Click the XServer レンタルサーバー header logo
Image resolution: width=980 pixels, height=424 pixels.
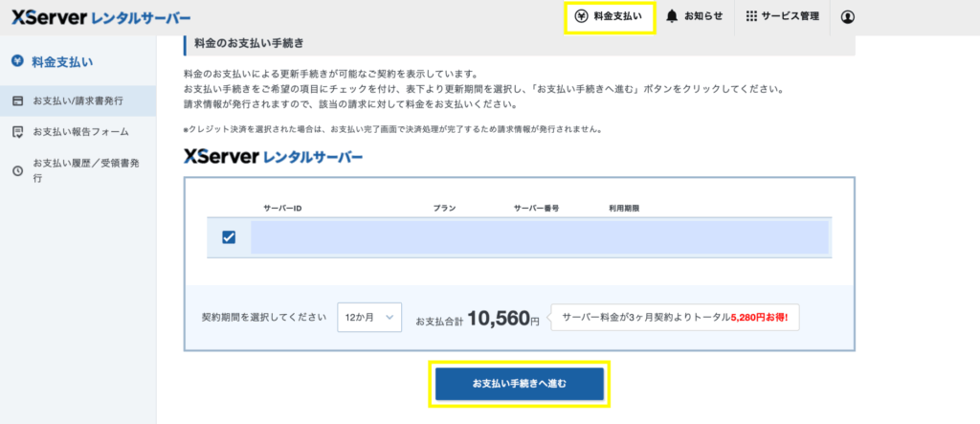pos(100,17)
